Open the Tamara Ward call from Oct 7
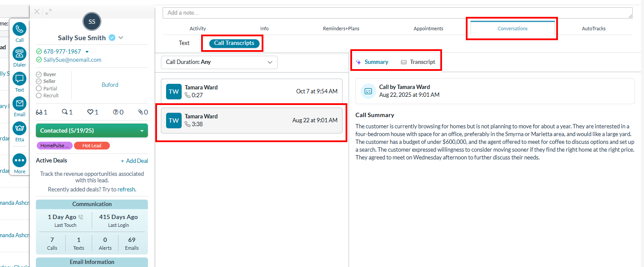This screenshot has height=267, width=644. (x=251, y=91)
